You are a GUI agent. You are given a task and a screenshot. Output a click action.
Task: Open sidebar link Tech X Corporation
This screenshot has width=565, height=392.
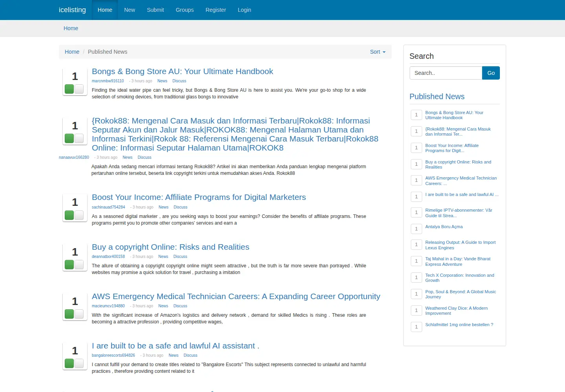click(x=460, y=278)
